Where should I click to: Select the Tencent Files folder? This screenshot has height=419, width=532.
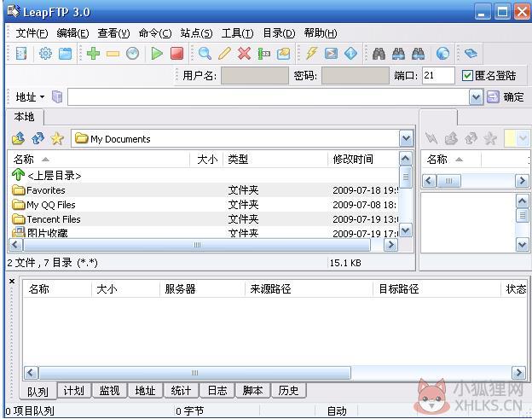click(x=203, y=219)
